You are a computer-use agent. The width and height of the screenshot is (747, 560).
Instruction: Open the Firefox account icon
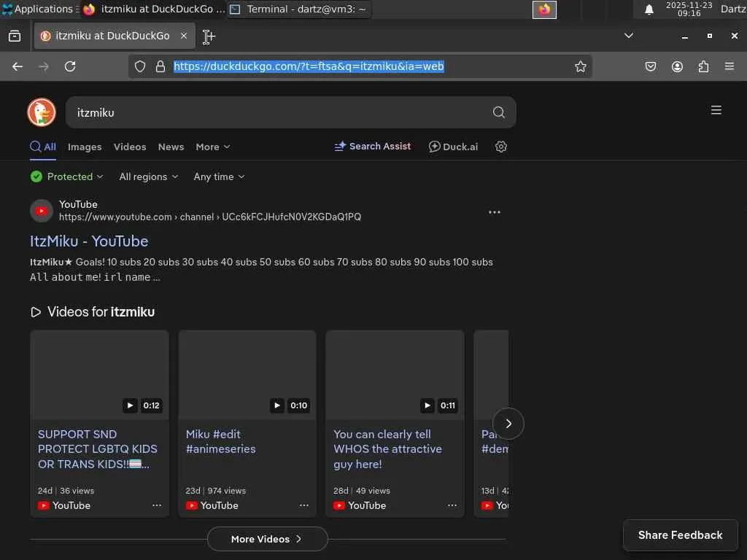point(677,66)
